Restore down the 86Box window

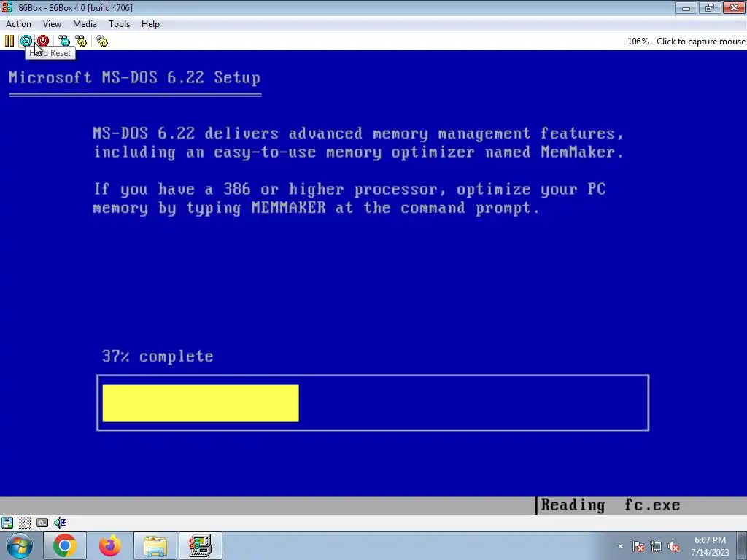tap(710, 7)
